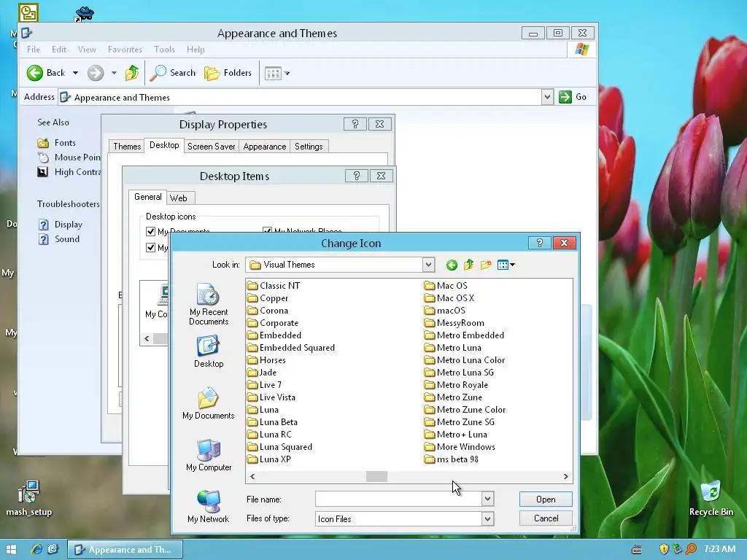Image resolution: width=747 pixels, height=560 pixels.
Task: Open the Tools menu
Action: click(164, 50)
